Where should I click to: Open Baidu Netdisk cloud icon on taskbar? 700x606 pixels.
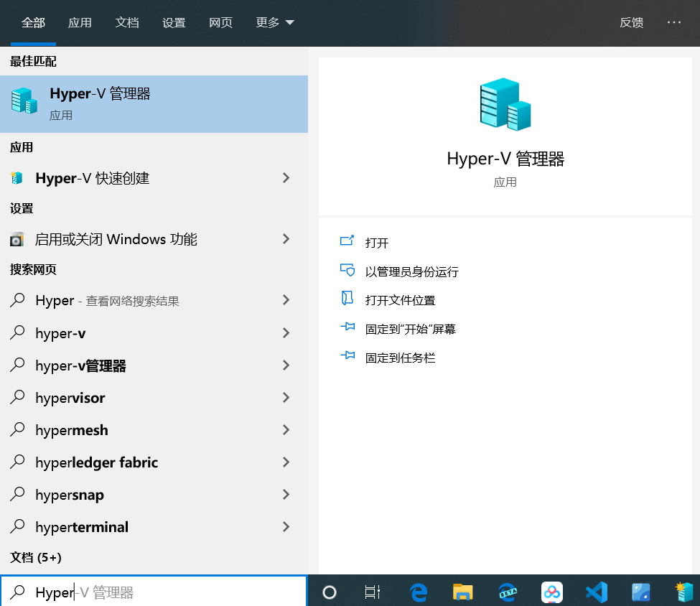(552, 592)
